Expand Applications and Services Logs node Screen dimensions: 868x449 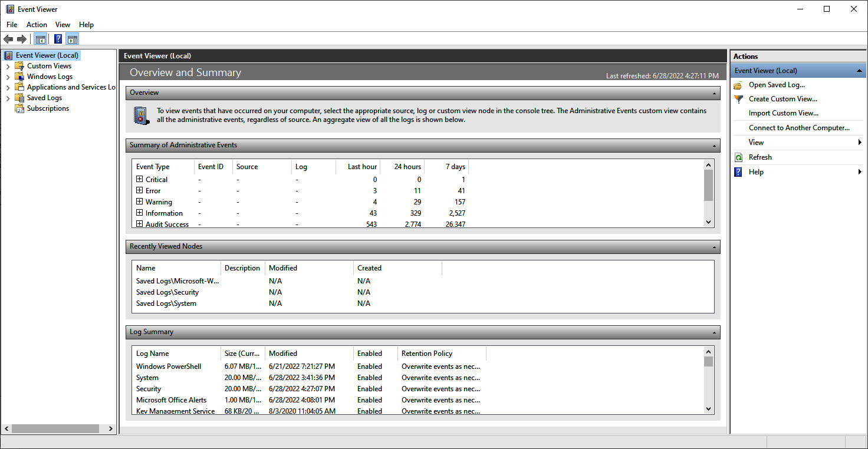[x=8, y=87]
